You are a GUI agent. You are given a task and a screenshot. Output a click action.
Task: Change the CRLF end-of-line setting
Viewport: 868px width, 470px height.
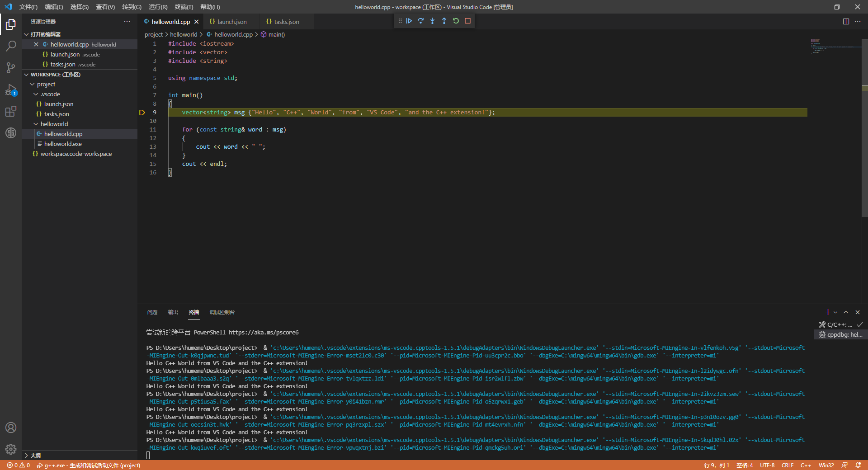(788, 465)
